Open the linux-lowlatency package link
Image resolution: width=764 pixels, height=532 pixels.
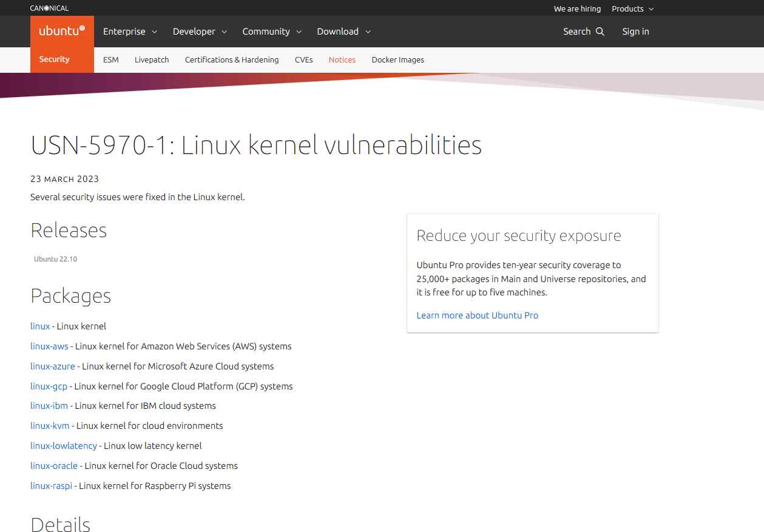(x=64, y=446)
